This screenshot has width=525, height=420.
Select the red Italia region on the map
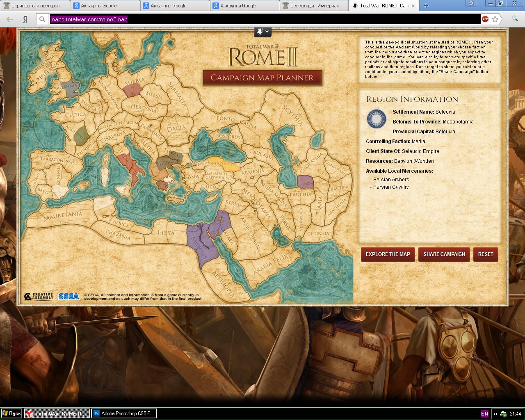(x=130, y=166)
